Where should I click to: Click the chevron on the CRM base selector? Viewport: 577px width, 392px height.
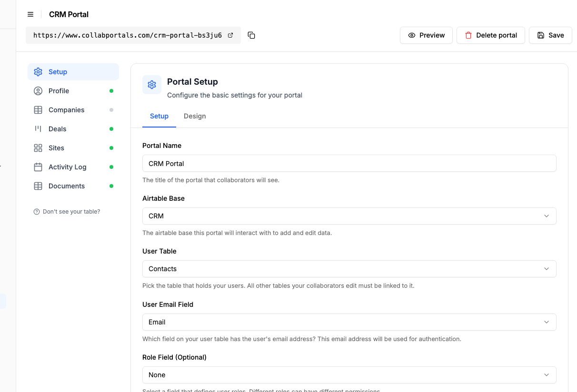(547, 216)
